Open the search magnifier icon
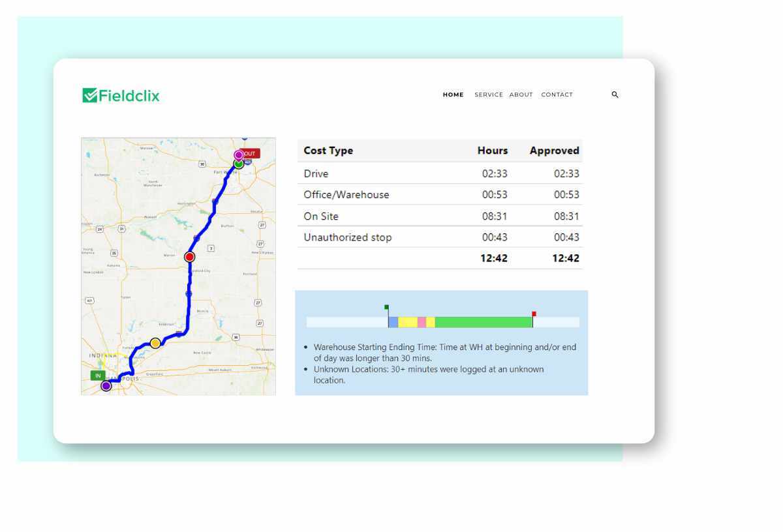This screenshot has width=783, height=532. (615, 95)
